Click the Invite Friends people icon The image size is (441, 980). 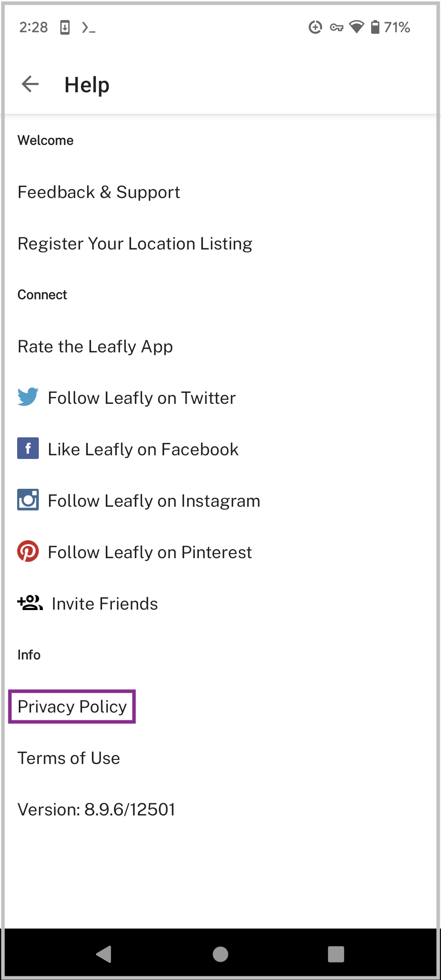pos(30,603)
